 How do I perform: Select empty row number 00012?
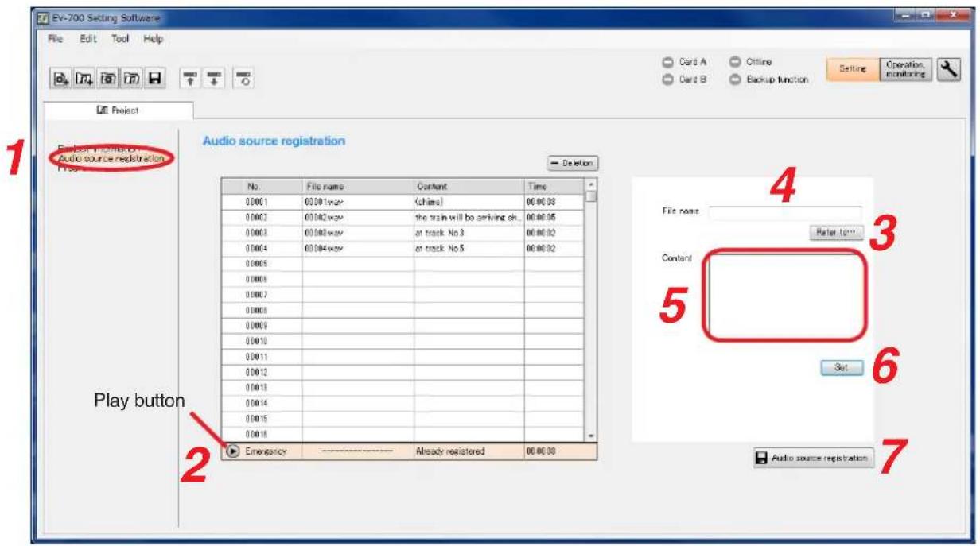262,373
